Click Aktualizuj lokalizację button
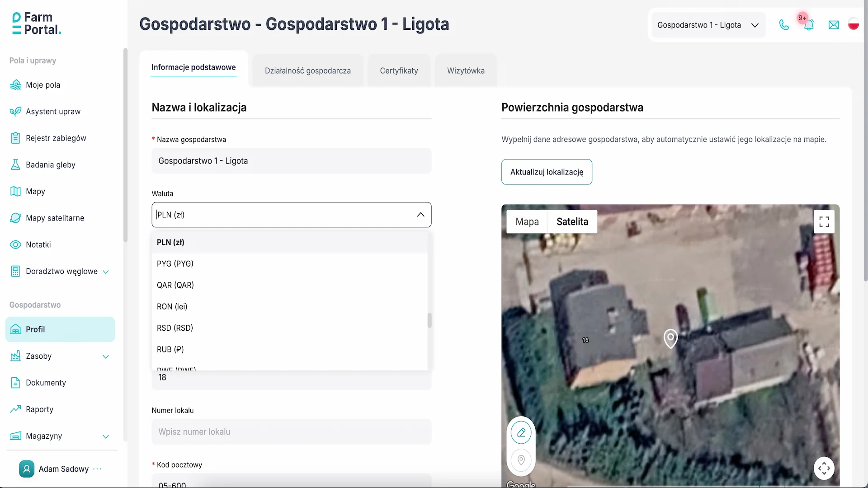 547,172
